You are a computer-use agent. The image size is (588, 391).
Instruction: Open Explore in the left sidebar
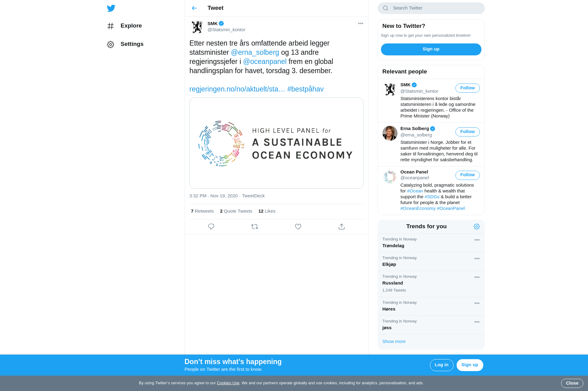click(124, 26)
